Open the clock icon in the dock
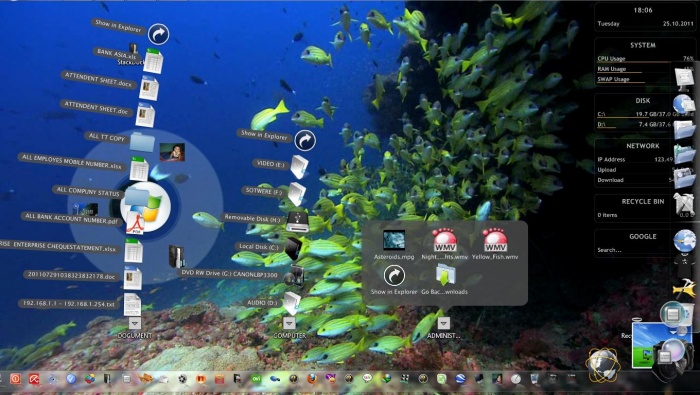 (x=516, y=379)
